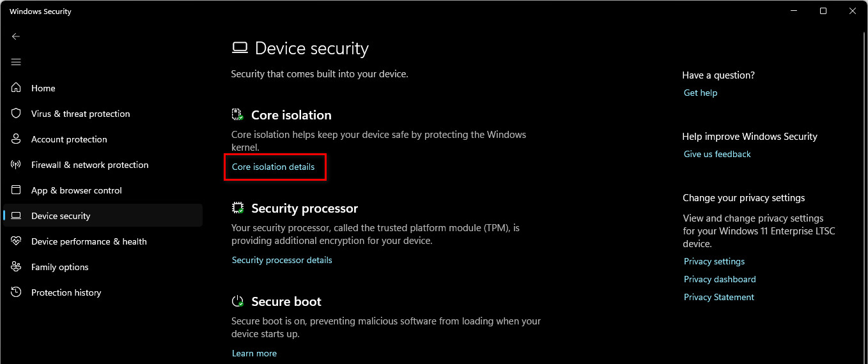Click the Protection history clock icon
This screenshot has height=364, width=868.
pos(17,292)
